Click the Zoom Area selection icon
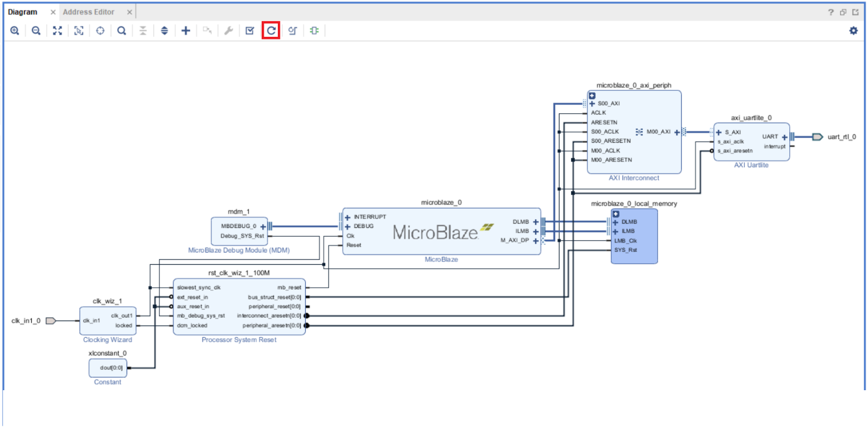This screenshot has width=868, height=427. pos(79,31)
